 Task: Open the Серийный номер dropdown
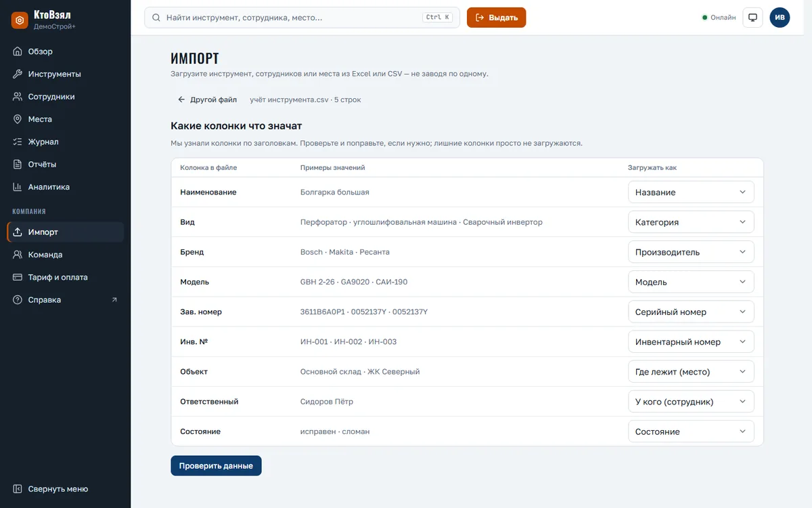(x=691, y=312)
